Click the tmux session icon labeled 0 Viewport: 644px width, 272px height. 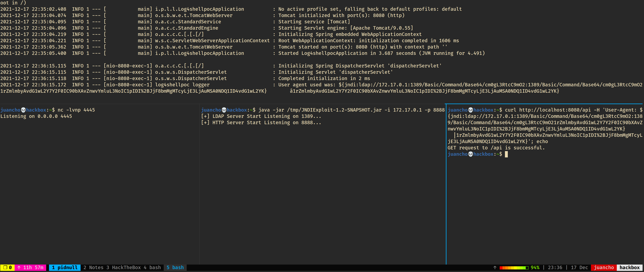point(7,268)
